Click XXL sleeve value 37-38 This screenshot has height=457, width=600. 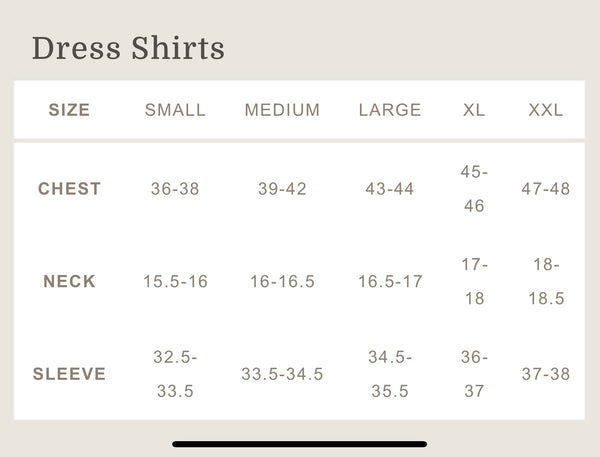tap(546, 374)
